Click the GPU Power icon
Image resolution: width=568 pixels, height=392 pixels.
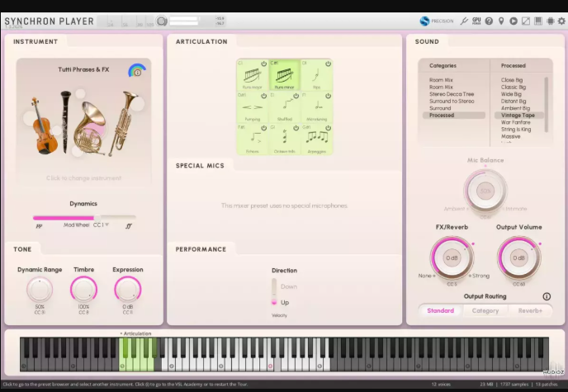pos(476,21)
